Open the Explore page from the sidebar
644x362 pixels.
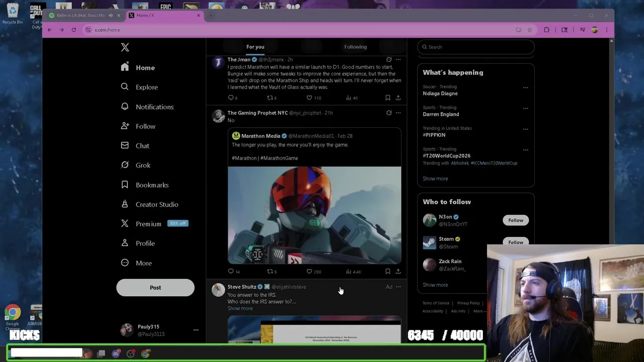pos(139,87)
